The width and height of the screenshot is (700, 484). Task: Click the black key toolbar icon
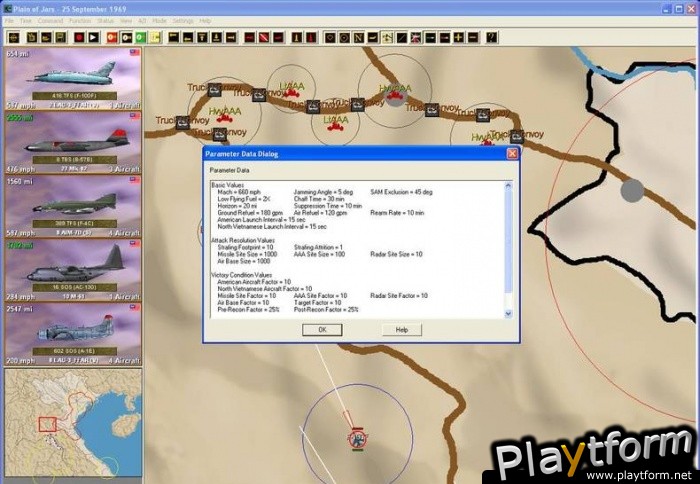coord(126,38)
